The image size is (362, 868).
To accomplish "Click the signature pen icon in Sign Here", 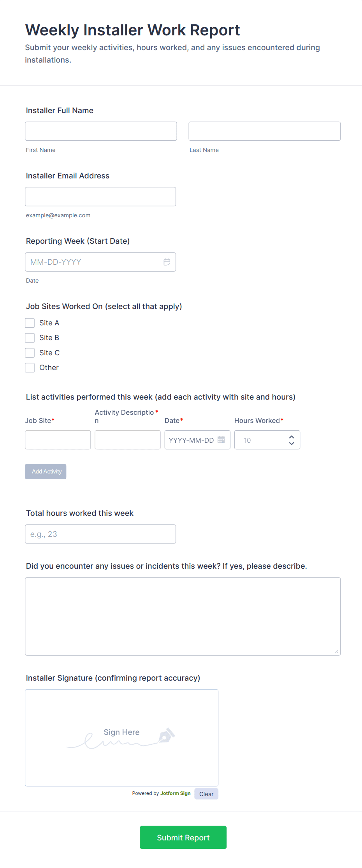I will (165, 735).
